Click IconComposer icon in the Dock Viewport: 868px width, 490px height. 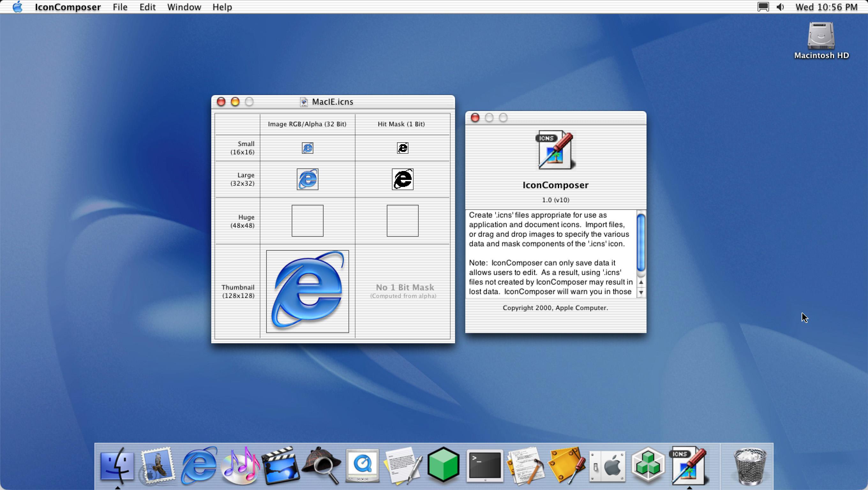coord(689,466)
